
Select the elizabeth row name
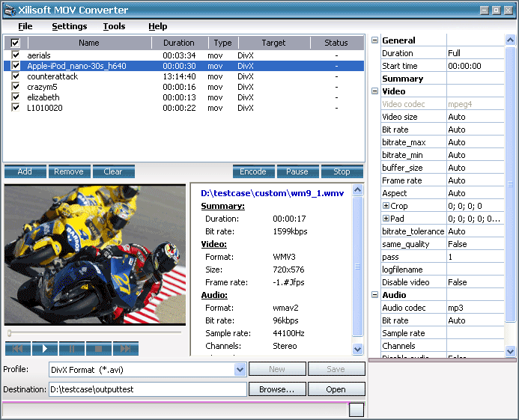point(43,97)
